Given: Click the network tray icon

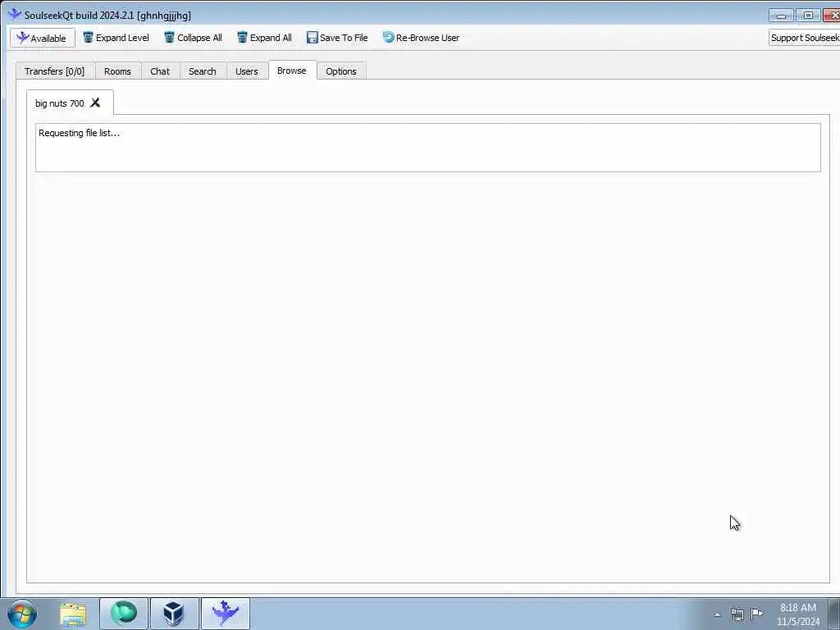Looking at the screenshot, I should (737, 614).
